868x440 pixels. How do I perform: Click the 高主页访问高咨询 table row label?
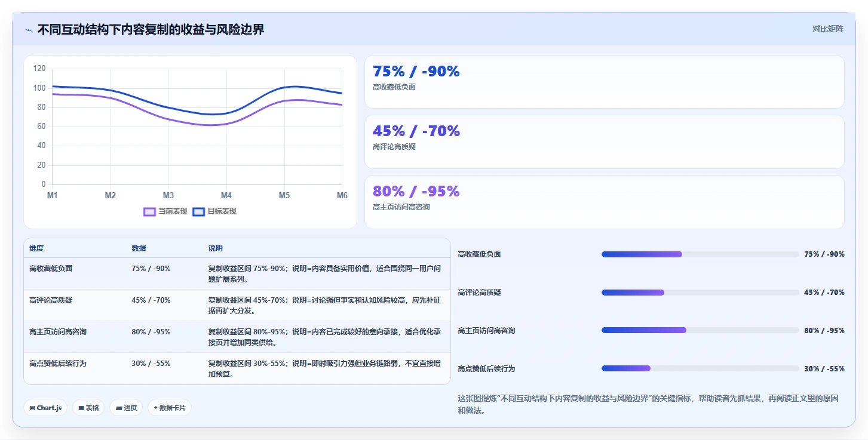(58, 332)
